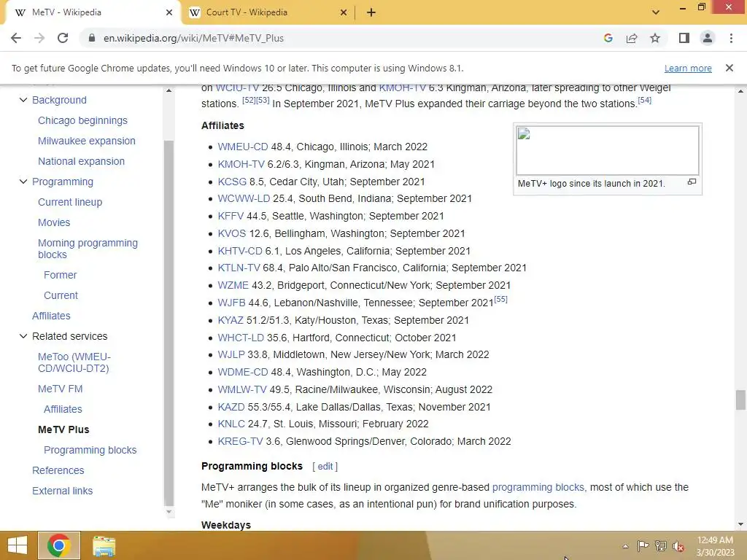
Task: Click the Chrome taskbar icon
Action: tap(59, 545)
